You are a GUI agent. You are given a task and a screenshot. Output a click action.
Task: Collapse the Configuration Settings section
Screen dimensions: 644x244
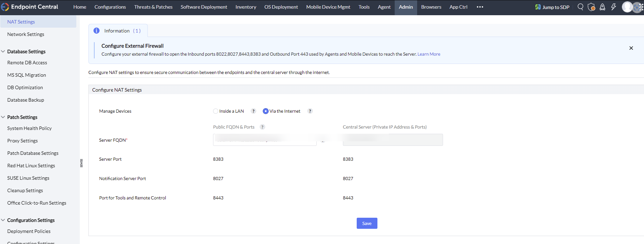[x=3, y=220]
